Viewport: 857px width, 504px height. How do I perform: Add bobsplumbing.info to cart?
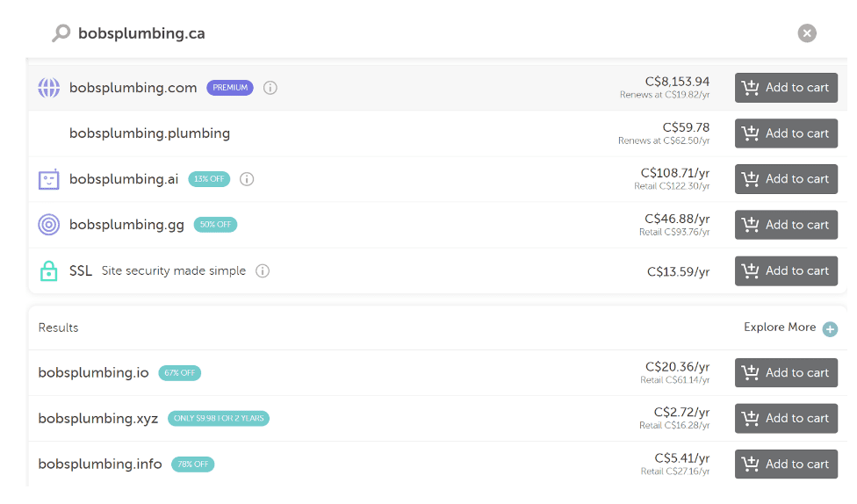(x=786, y=464)
